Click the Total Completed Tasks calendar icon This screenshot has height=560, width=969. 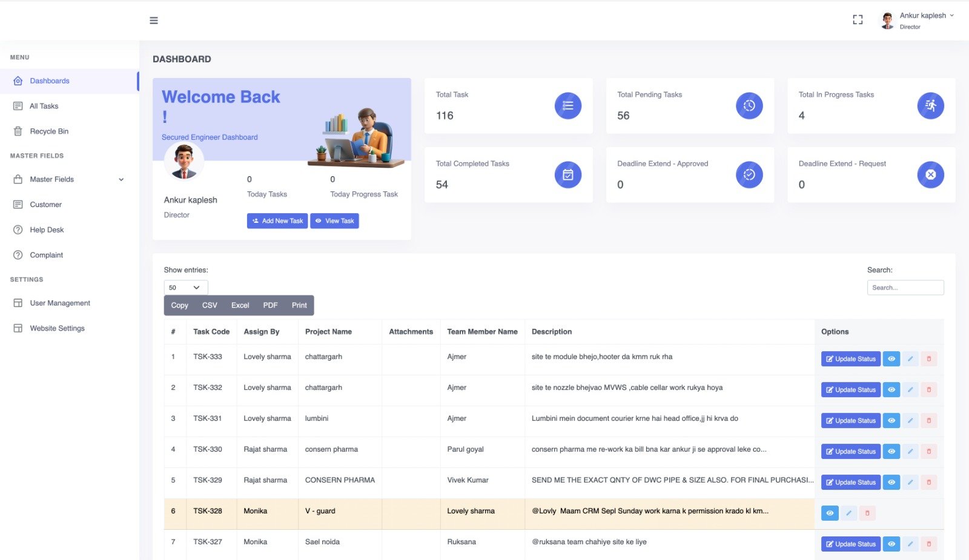(567, 175)
